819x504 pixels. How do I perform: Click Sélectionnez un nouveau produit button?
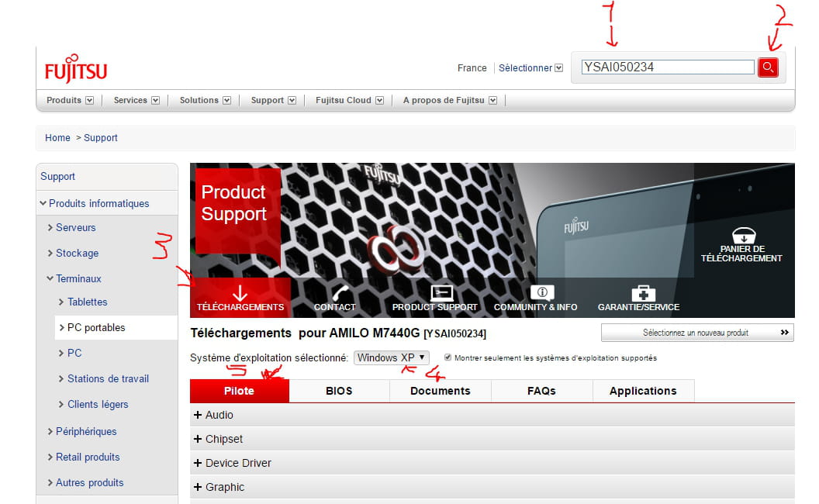(696, 333)
